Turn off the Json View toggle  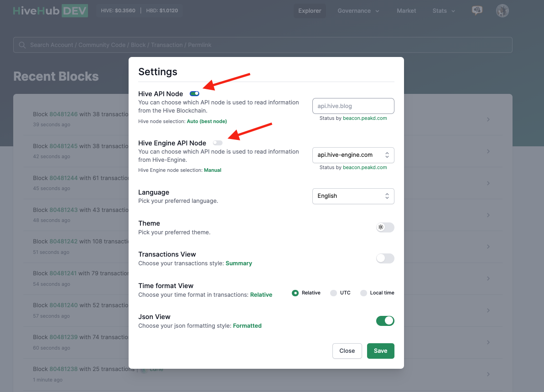pyautogui.click(x=385, y=321)
